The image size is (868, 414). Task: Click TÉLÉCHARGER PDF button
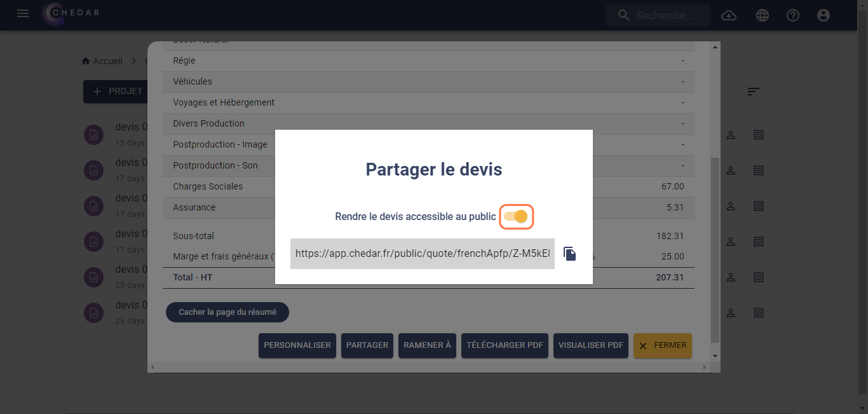tap(505, 345)
